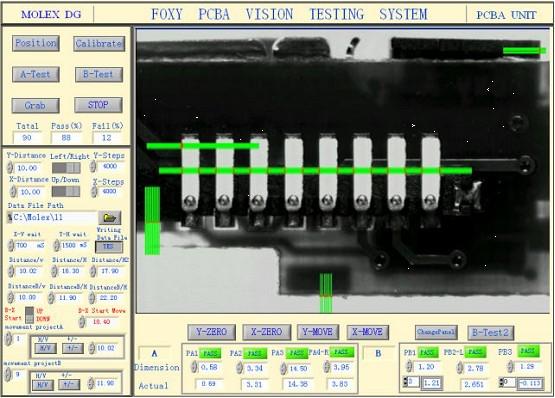Switch panels with the ChangePanel button
The width and height of the screenshot is (555, 398).
[x=436, y=332]
